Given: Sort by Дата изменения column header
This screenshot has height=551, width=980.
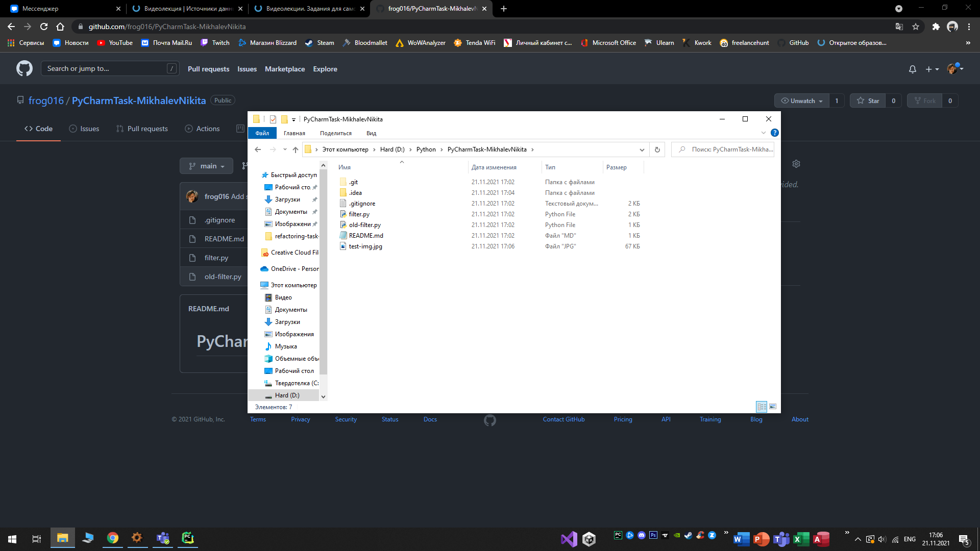Looking at the screenshot, I should coord(494,167).
